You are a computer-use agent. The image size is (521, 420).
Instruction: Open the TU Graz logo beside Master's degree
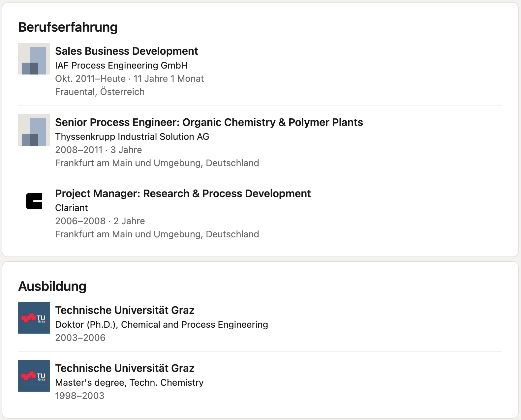click(x=34, y=376)
